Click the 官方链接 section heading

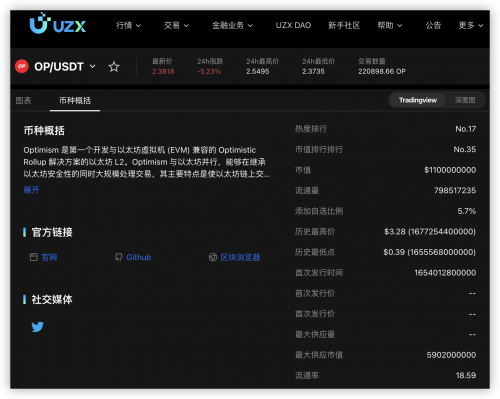tap(52, 232)
